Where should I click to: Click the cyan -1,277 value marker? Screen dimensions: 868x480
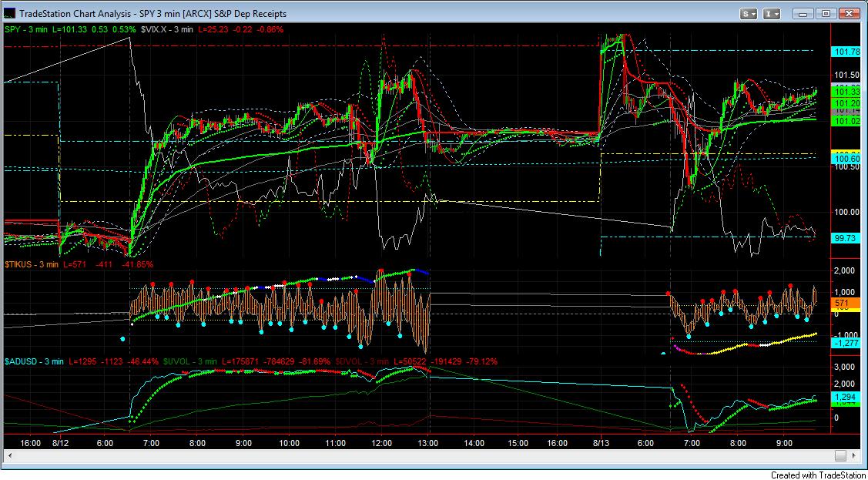[x=846, y=344]
